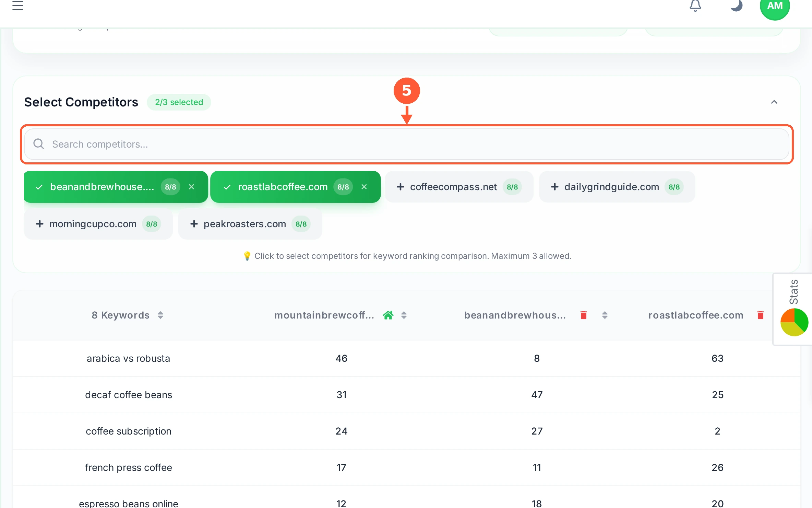Click the 8/8 badge on coffeecompass.net
The image size is (812, 508).
pyautogui.click(x=512, y=187)
